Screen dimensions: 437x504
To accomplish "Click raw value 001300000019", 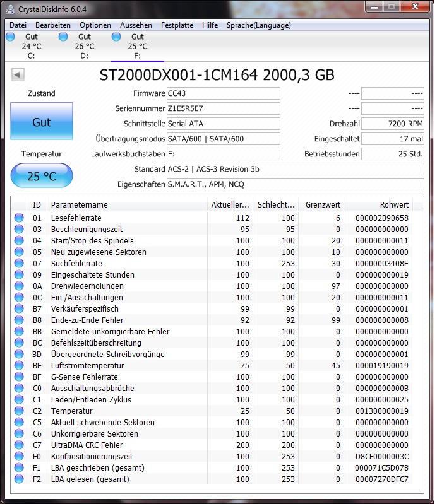I will 382,411.
